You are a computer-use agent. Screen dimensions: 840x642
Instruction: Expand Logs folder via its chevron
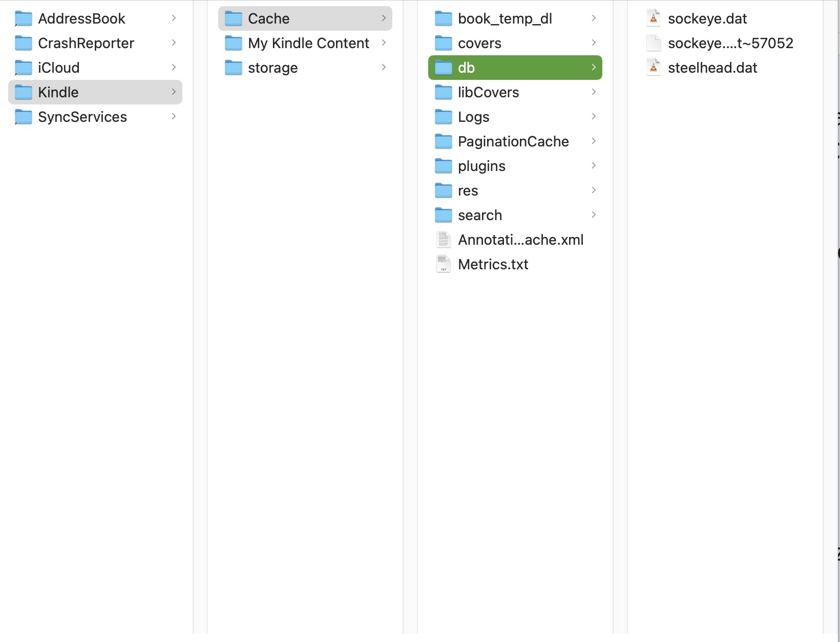[594, 117]
